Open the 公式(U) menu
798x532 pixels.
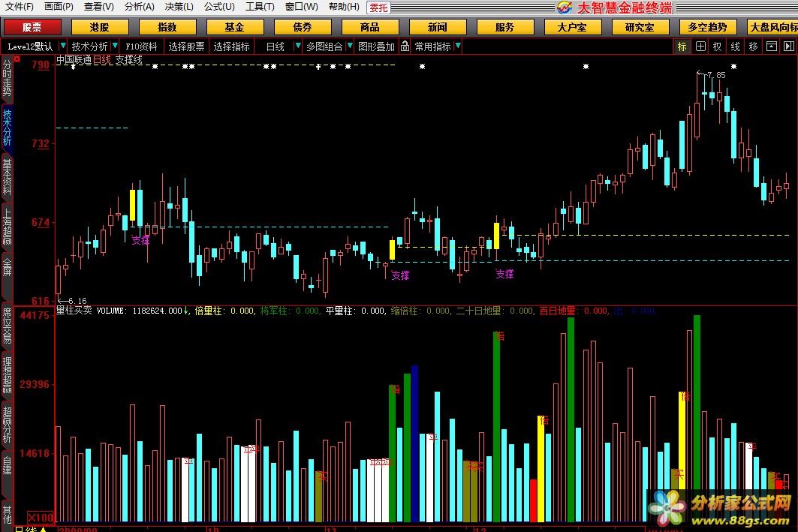coord(219,7)
